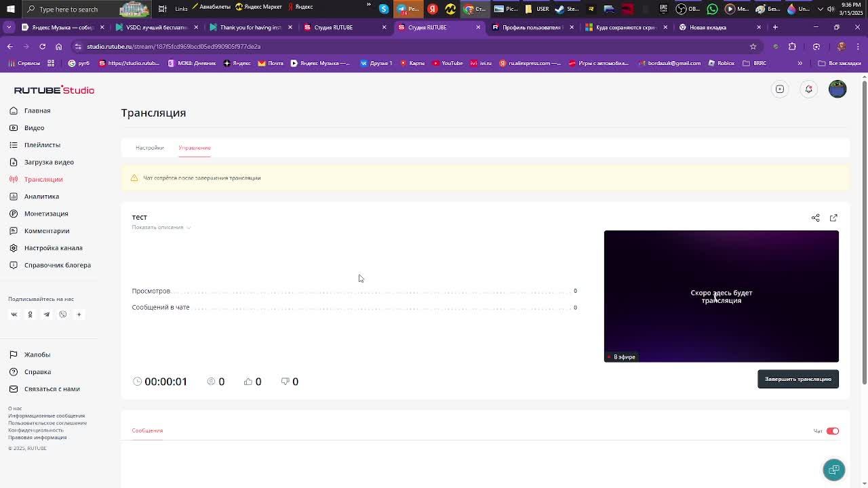
Task: Click the stream preview player
Action: point(721,296)
